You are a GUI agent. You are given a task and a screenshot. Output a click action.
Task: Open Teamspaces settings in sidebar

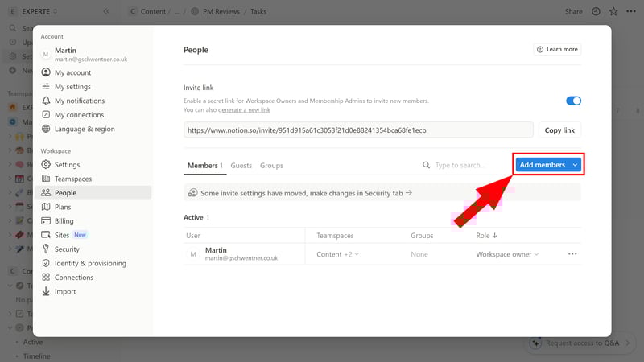(x=73, y=179)
